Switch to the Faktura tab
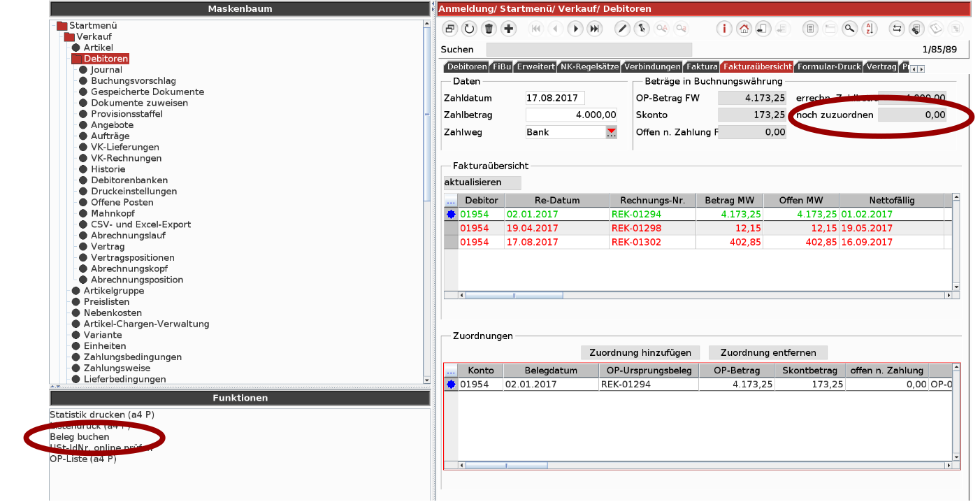980x502 pixels. click(701, 67)
